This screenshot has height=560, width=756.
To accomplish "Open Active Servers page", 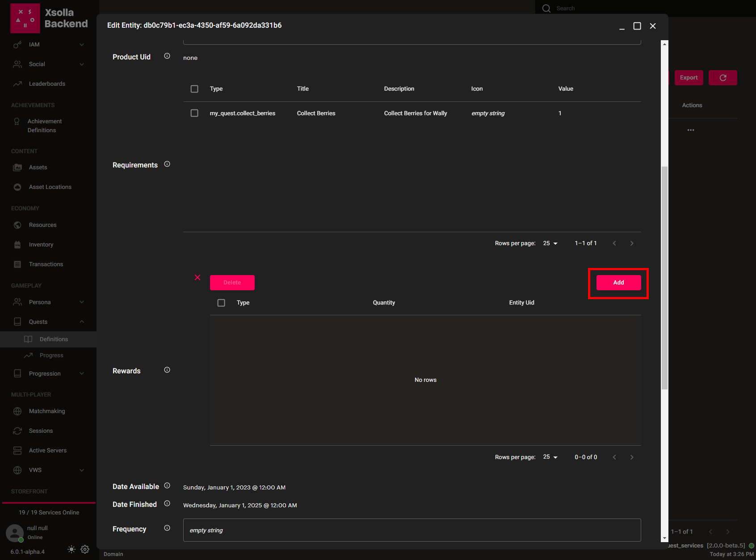I will pos(48,451).
